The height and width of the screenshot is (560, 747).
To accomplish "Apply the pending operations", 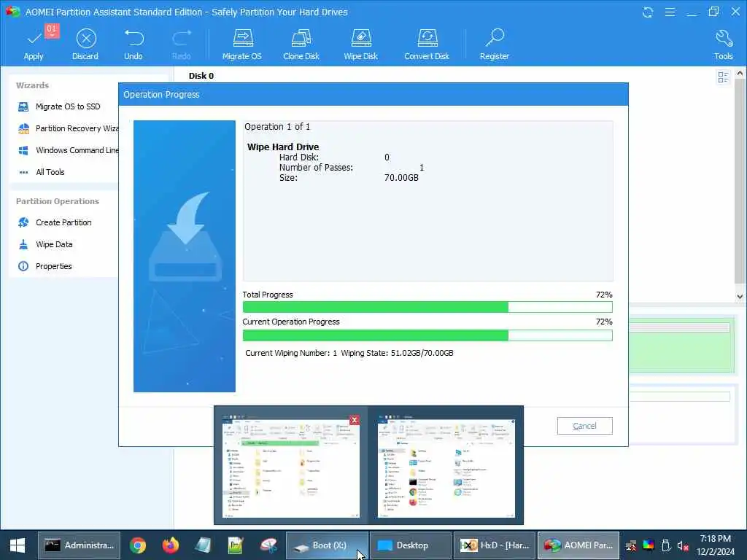I will coord(34,44).
